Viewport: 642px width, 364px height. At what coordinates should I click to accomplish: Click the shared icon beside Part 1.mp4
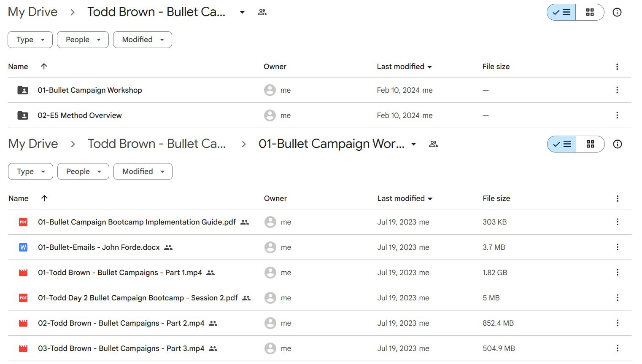pyautogui.click(x=210, y=273)
